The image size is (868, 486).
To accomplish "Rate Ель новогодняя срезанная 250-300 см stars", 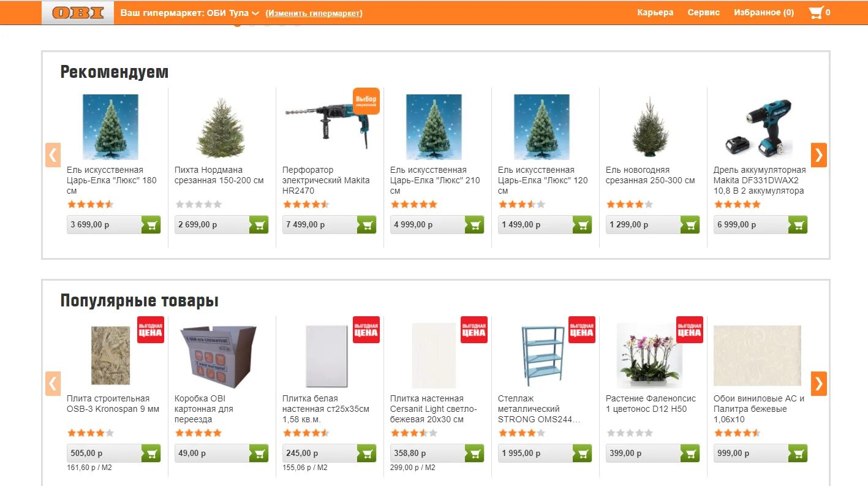I will pos(629,205).
